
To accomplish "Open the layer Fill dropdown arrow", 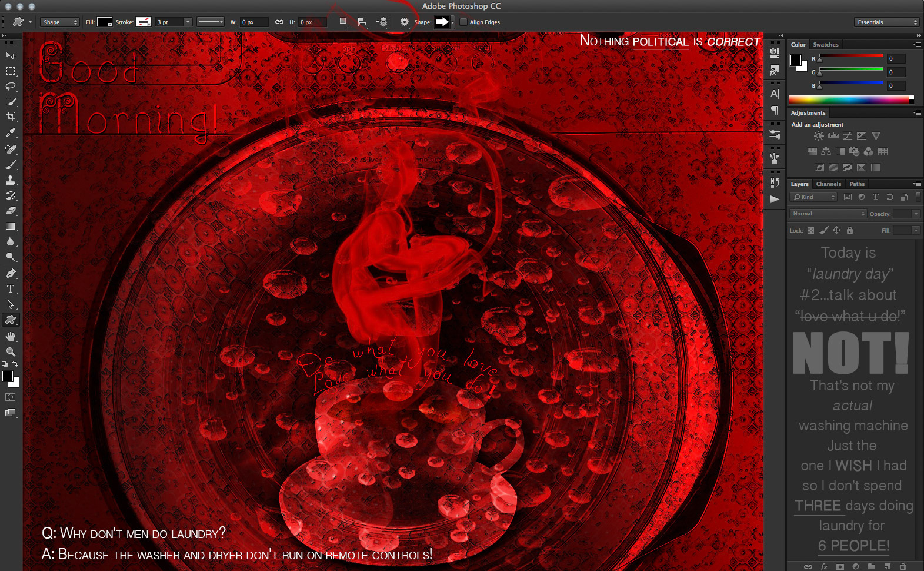I will click(x=916, y=231).
